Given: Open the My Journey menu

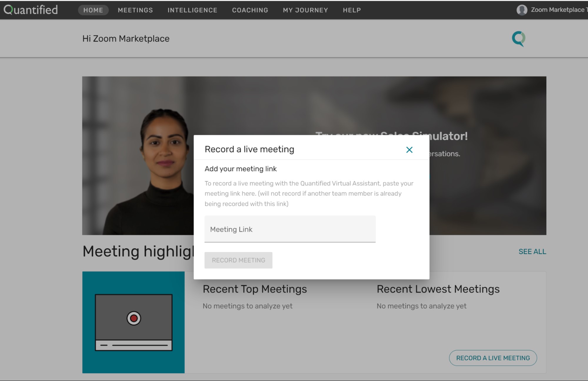Looking at the screenshot, I should tap(305, 10).
